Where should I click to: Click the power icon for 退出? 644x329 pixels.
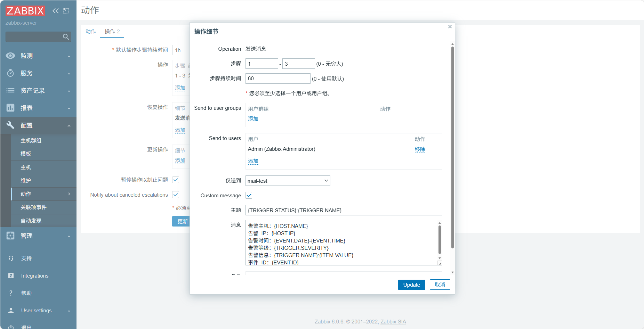[x=11, y=327]
